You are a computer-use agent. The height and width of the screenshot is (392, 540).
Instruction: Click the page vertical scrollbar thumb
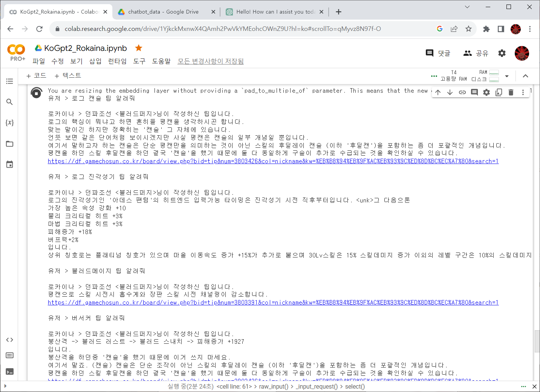point(537,341)
